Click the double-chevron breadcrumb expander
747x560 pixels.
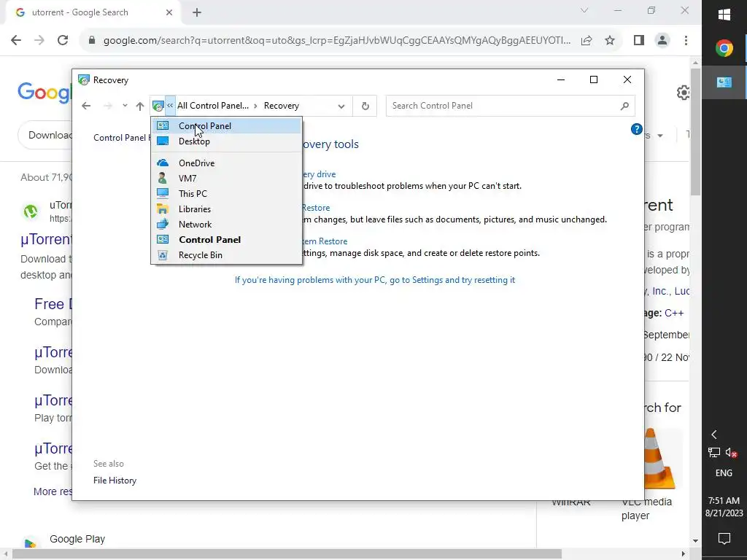point(170,106)
